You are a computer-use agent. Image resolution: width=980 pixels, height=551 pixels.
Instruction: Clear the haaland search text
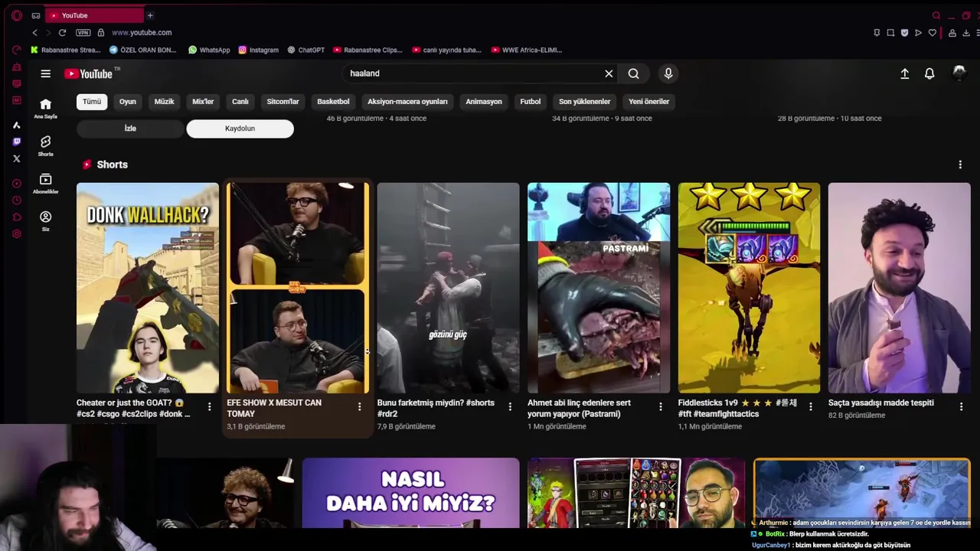[x=609, y=73]
